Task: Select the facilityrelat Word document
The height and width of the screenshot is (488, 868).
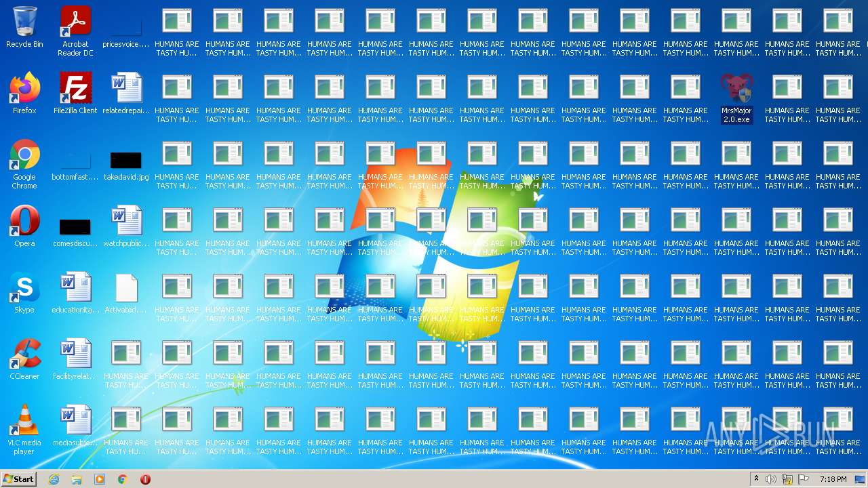Action: click(x=75, y=359)
